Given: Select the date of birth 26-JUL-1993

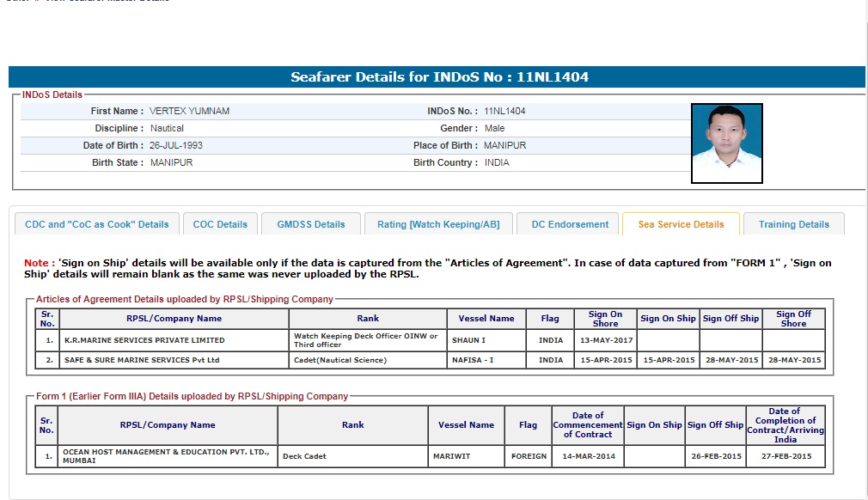Looking at the screenshot, I should pos(176,145).
